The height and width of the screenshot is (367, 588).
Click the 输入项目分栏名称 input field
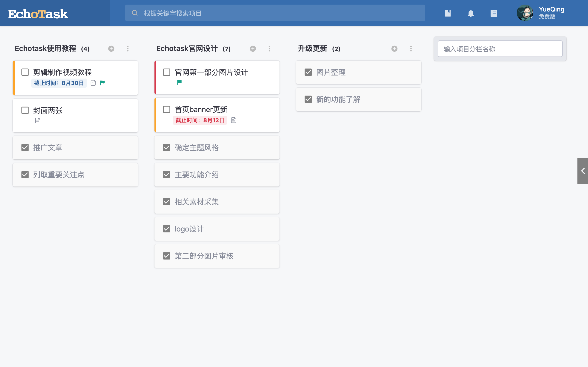click(x=500, y=49)
